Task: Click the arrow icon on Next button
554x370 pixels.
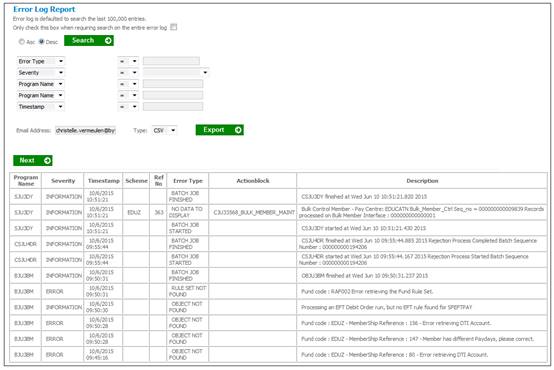Action: pyautogui.click(x=47, y=160)
